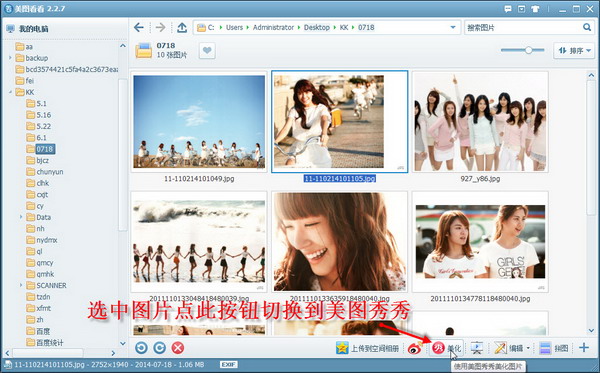This screenshot has width=600, height=373.
Task: Open image in Meitu XiuXiu 美化
Action: (447, 348)
